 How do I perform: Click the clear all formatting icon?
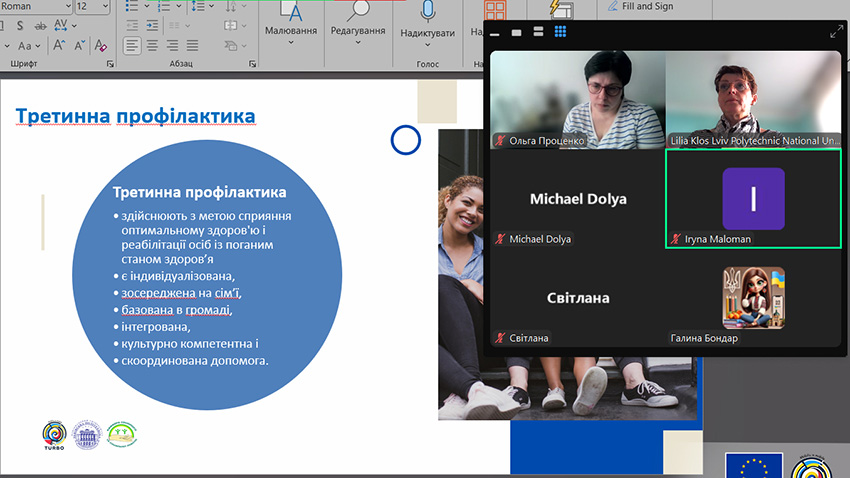[100, 46]
